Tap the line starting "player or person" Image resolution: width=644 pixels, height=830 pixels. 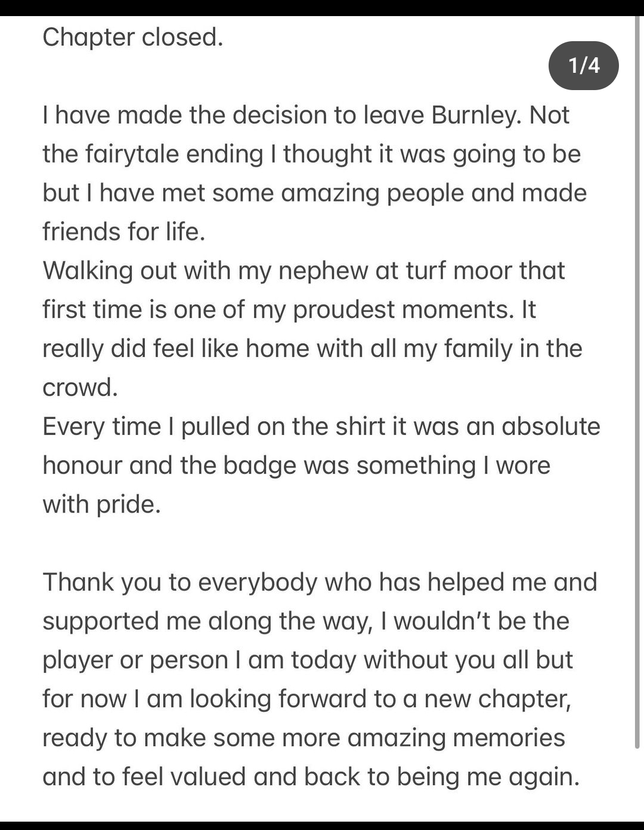pos(307,660)
